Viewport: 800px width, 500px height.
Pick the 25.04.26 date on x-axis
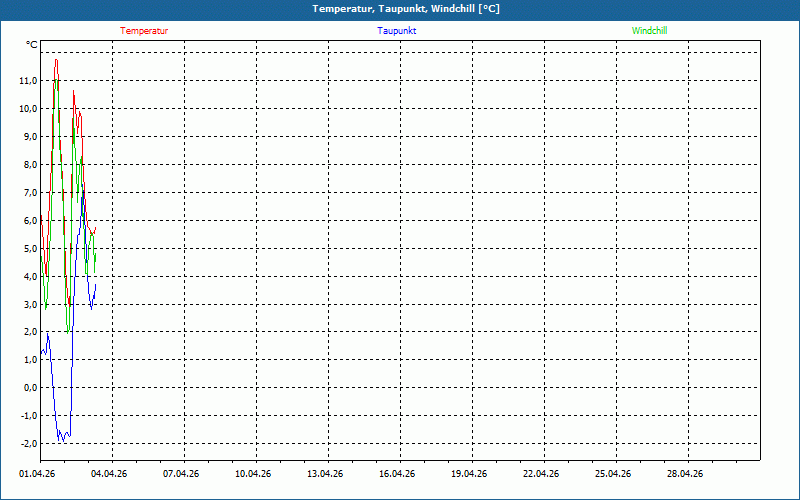click(614, 474)
